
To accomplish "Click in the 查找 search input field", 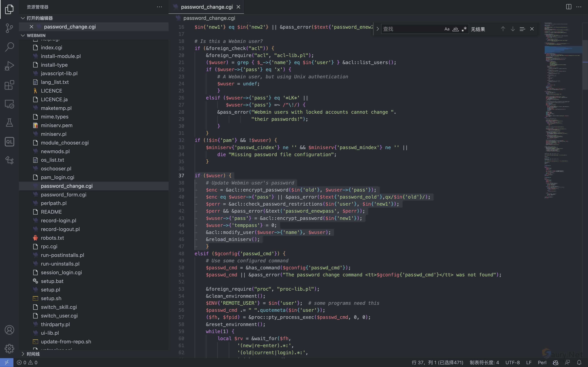I will pos(411,29).
